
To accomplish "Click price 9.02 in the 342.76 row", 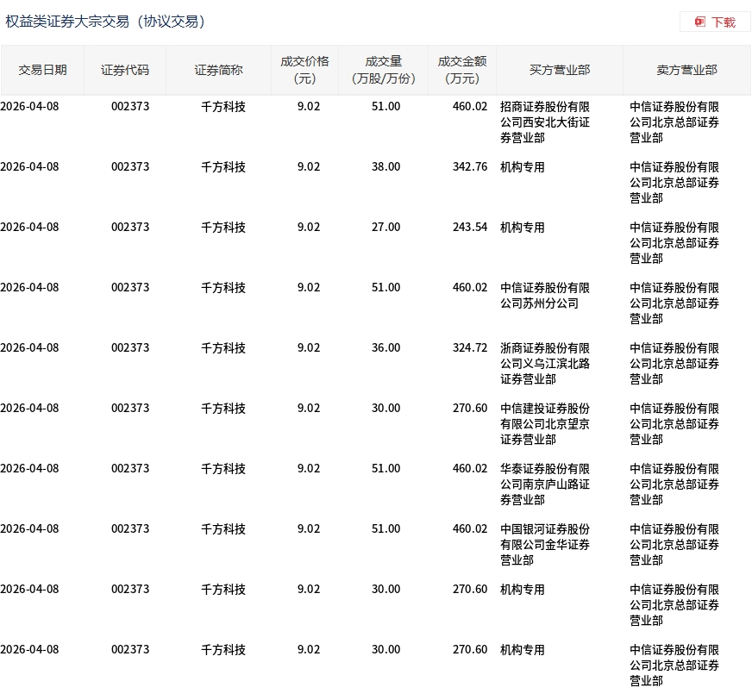I will 309,167.
